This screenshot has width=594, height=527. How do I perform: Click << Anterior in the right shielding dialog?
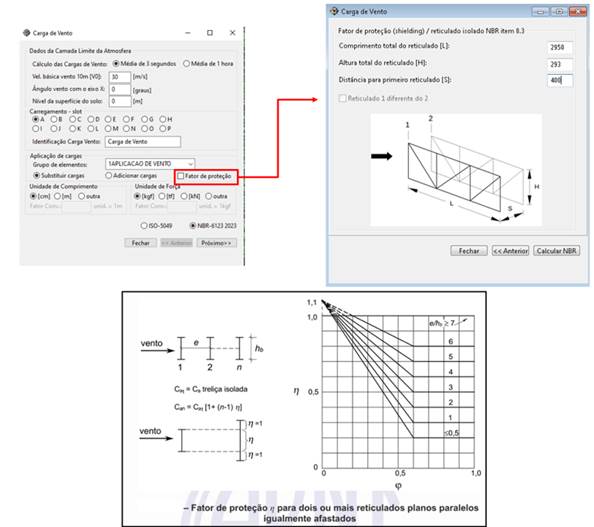[510, 251]
